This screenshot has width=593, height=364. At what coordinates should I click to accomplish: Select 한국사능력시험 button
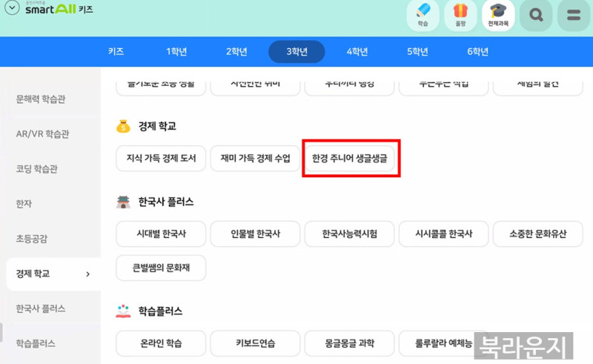[349, 234]
